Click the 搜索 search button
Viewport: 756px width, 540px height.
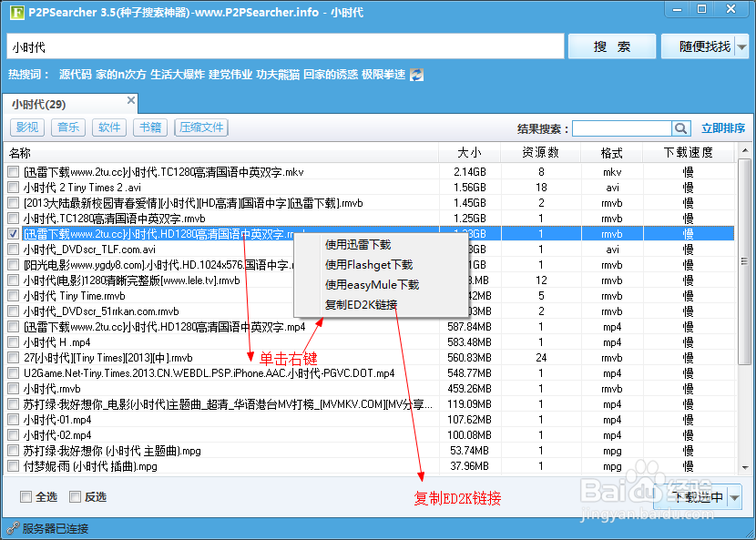pos(612,46)
